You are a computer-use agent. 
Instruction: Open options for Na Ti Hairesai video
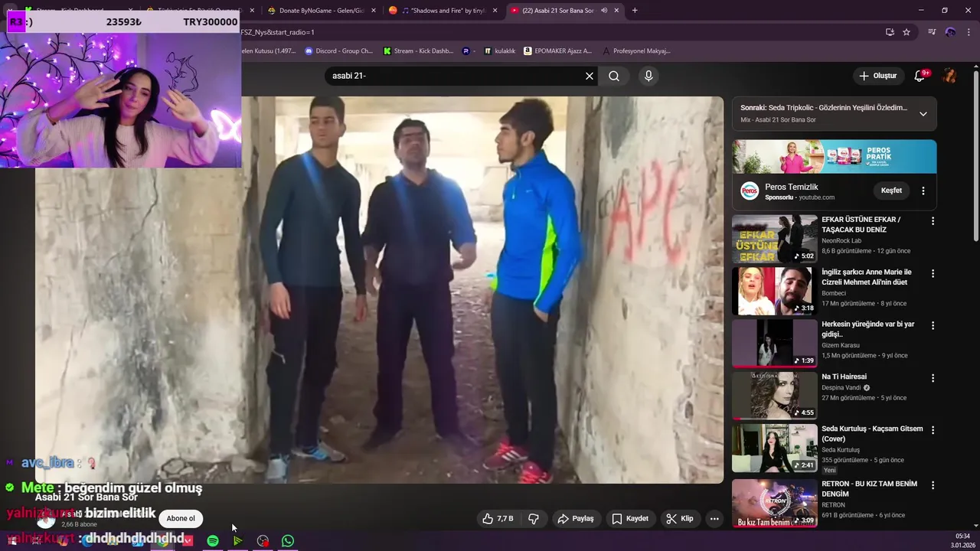tap(933, 378)
